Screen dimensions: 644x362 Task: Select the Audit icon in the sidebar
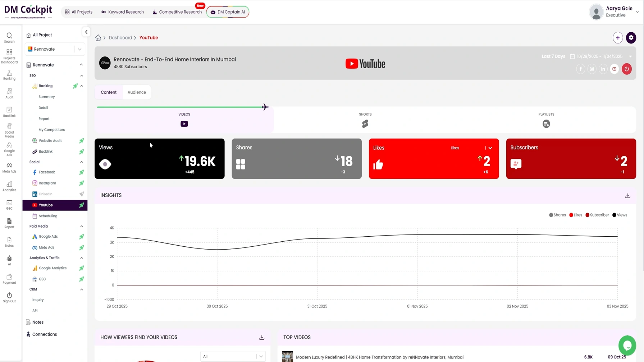point(9,93)
